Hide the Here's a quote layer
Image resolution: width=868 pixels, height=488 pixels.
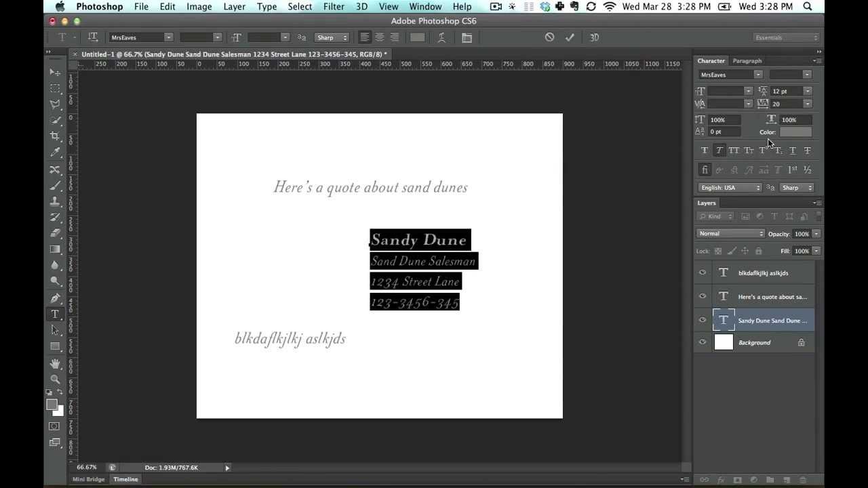click(x=703, y=296)
